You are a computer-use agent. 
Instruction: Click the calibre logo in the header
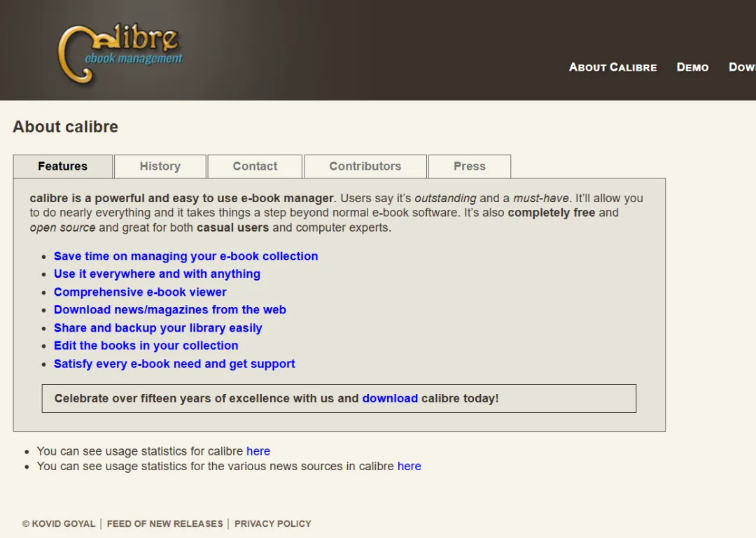point(120,53)
